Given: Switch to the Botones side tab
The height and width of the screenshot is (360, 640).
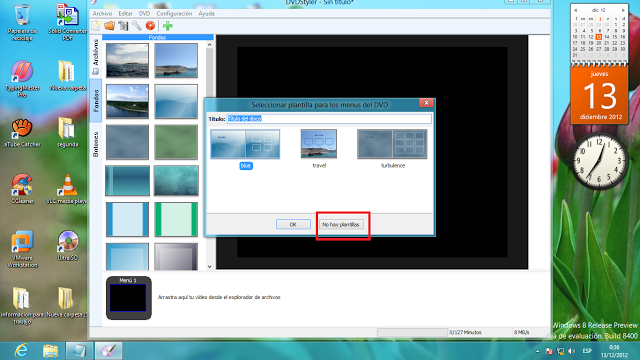Looking at the screenshot, I should tap(96, 144).
